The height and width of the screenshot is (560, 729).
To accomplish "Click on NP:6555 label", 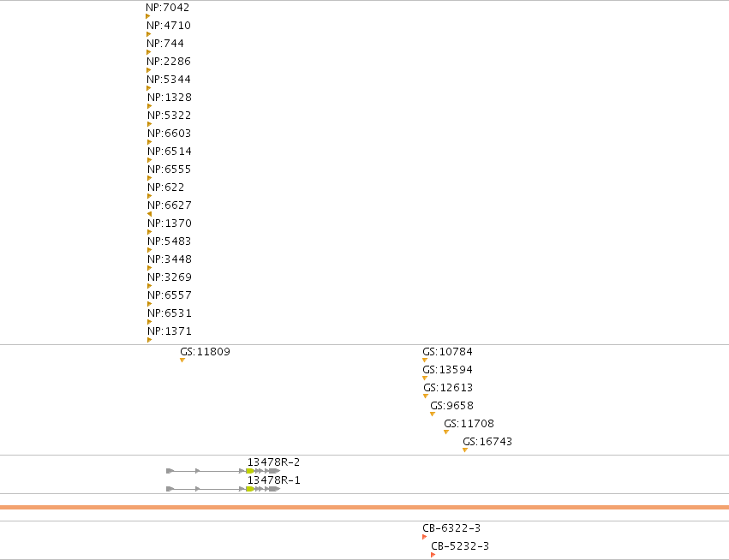I will click(x=170, y=170).
